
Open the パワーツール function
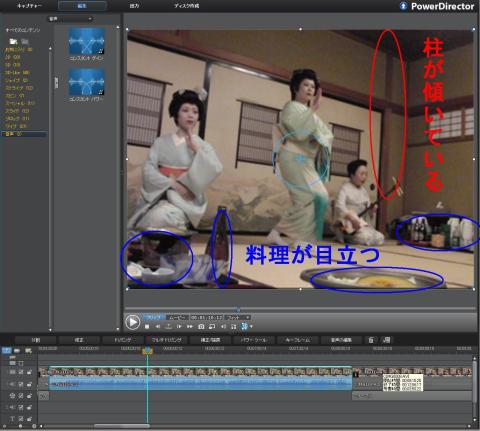click(x=254, y=340)
